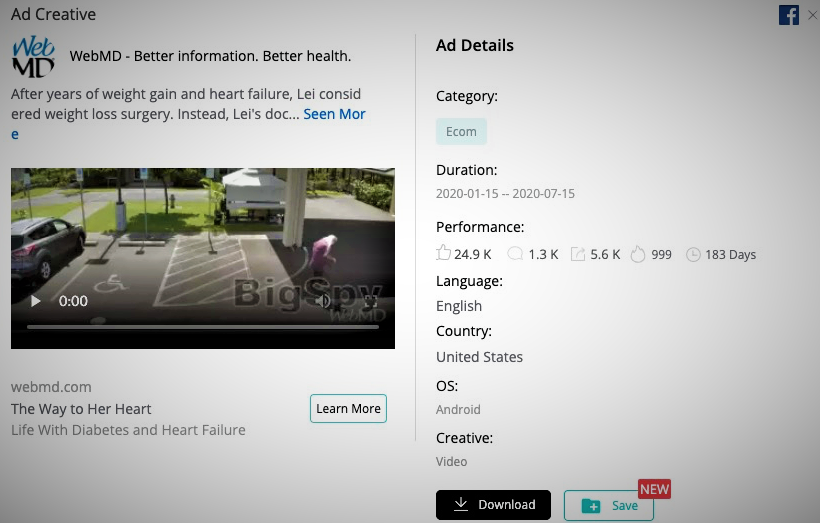Viewport: 820px width, 523px height.
Task: Open the webmd.com domain text
Action: click(51, 387)
